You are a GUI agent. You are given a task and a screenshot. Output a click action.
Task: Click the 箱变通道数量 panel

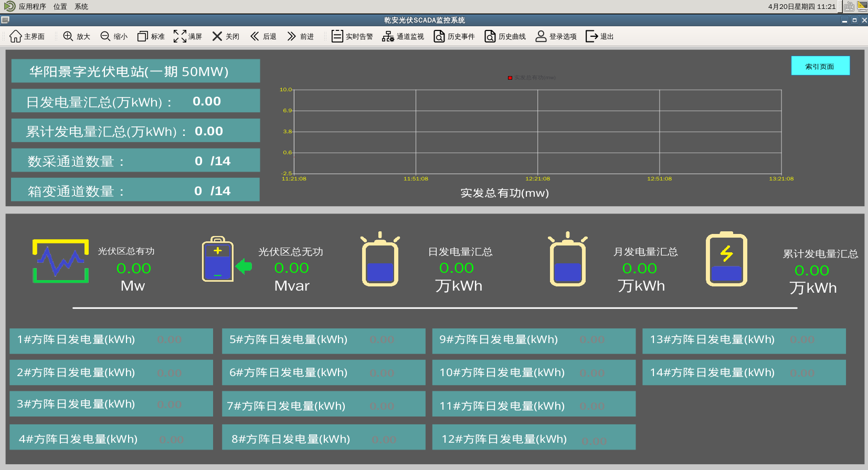click(x=135, y=189)
